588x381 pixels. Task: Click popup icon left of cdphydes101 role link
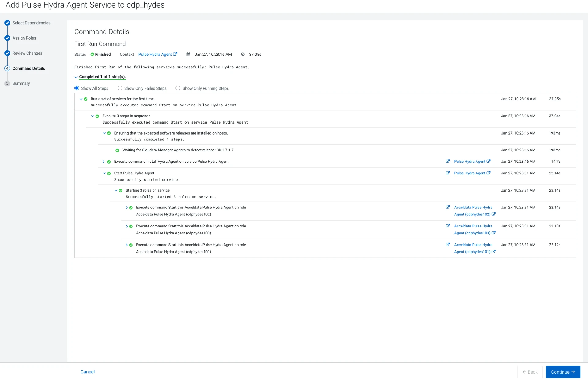[448, 245]
